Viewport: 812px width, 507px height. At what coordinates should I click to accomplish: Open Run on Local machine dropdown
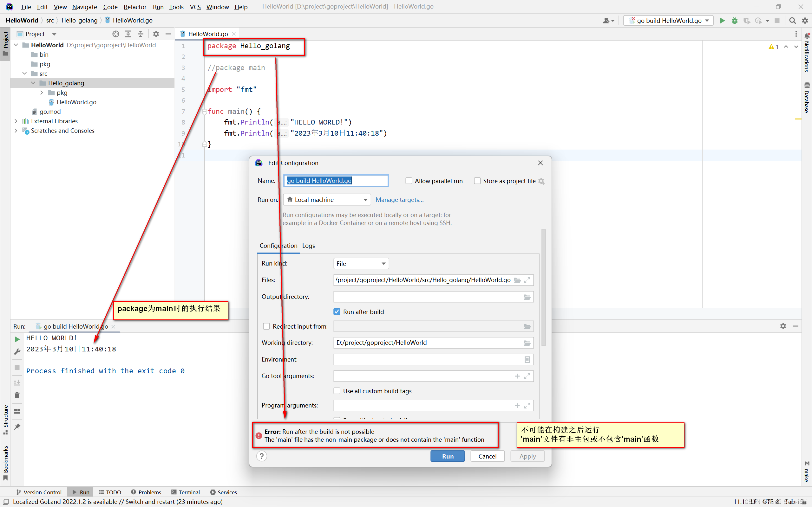(327, 200)
